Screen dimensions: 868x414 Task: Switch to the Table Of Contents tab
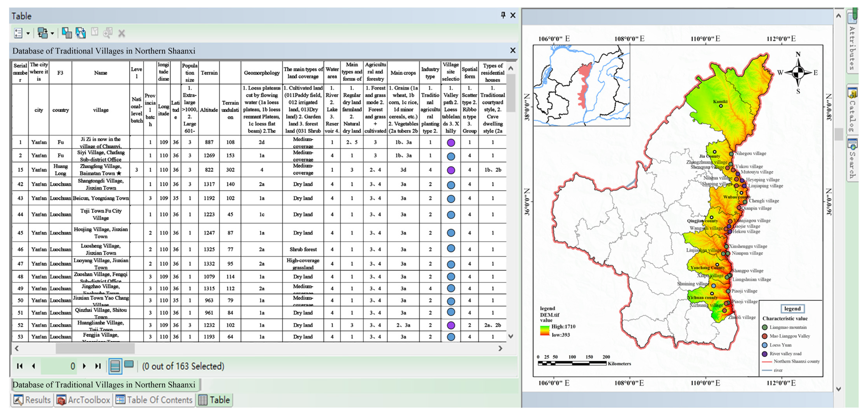coord(154,400)
